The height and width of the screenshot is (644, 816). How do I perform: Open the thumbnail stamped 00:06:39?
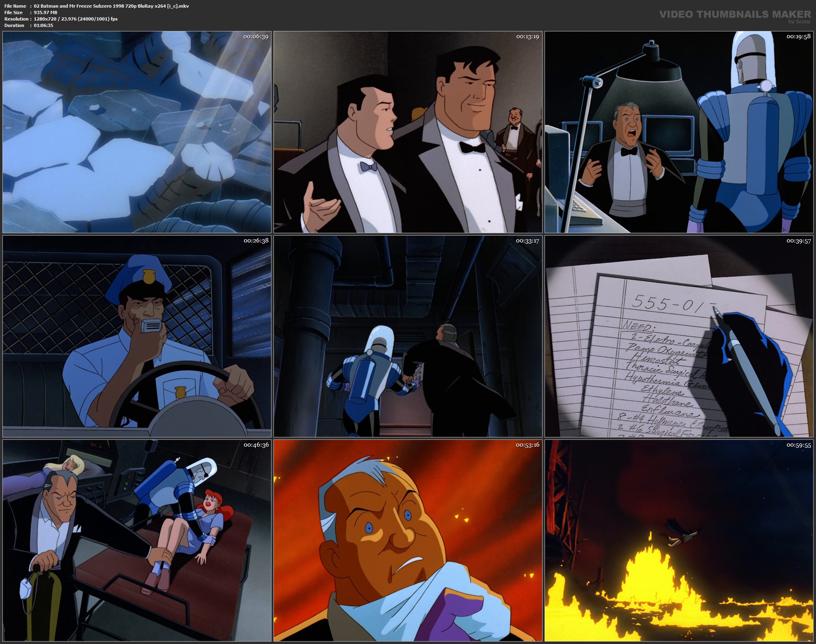137,132
